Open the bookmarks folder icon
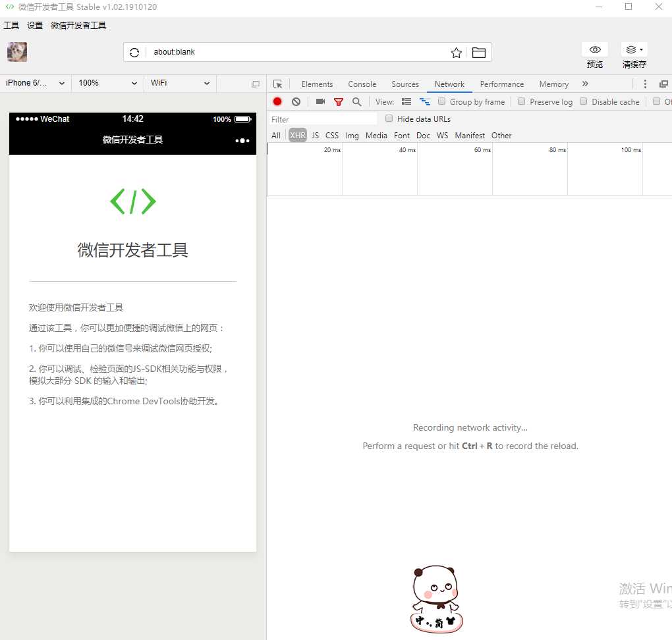Screen dimensions: 672x640 479,52
